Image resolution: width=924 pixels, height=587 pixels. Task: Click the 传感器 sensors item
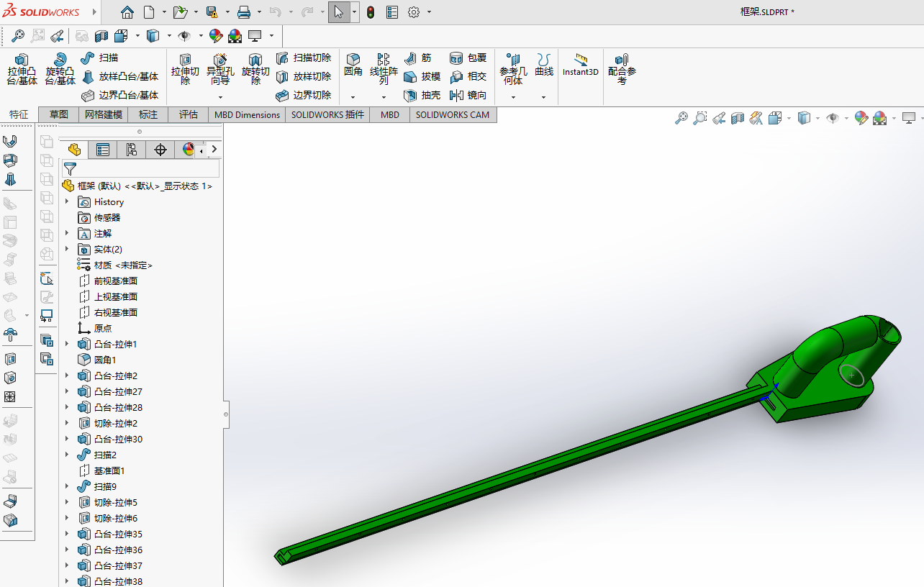107,218
